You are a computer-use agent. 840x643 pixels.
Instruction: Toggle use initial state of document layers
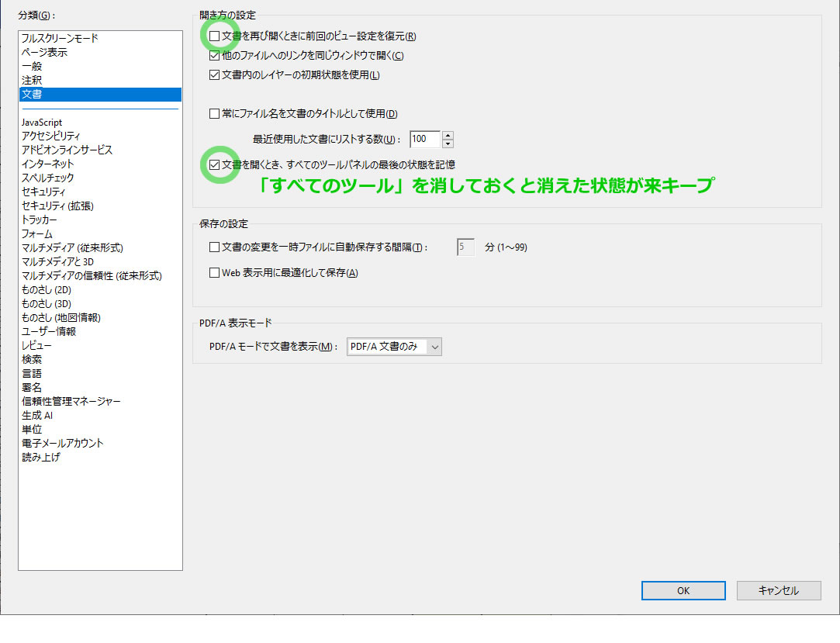pos(215,75)
